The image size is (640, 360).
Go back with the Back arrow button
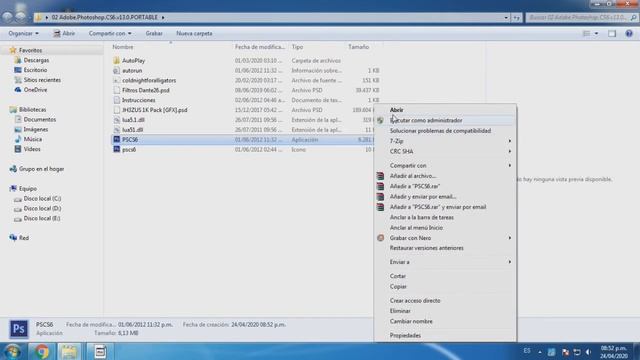(x=8, y=17)
